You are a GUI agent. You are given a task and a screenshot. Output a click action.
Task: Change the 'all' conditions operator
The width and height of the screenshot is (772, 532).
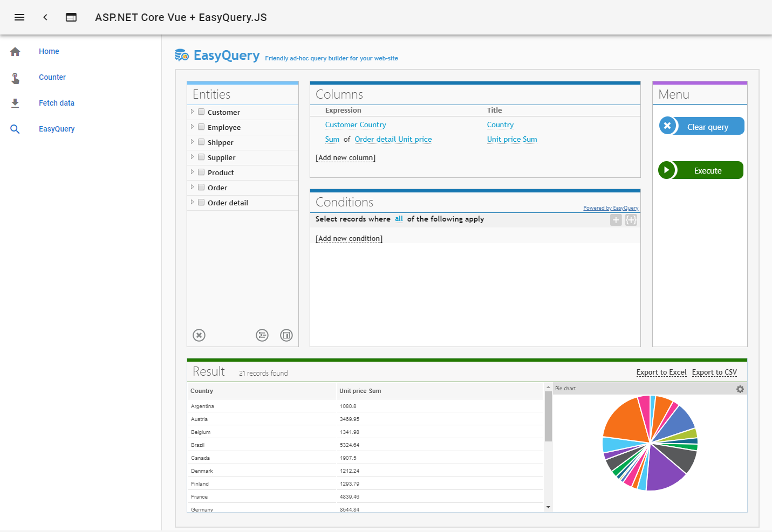tap(399, 219)
